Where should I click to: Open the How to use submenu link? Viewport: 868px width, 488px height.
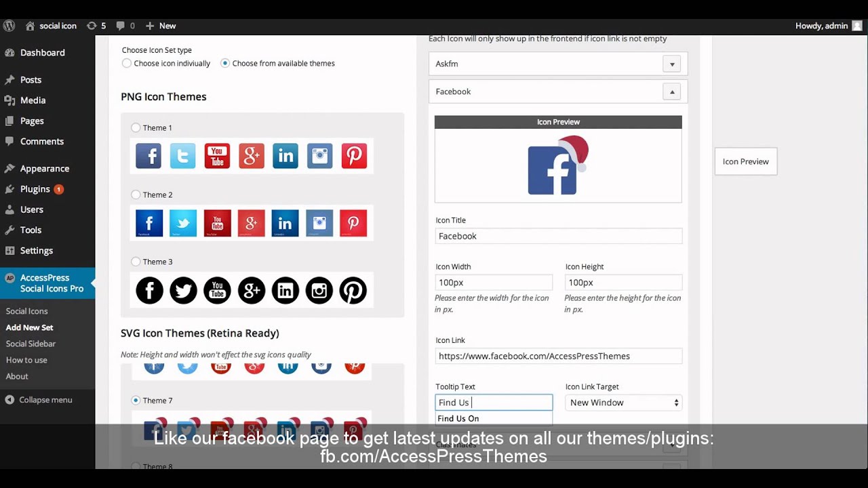click(26, 360)
